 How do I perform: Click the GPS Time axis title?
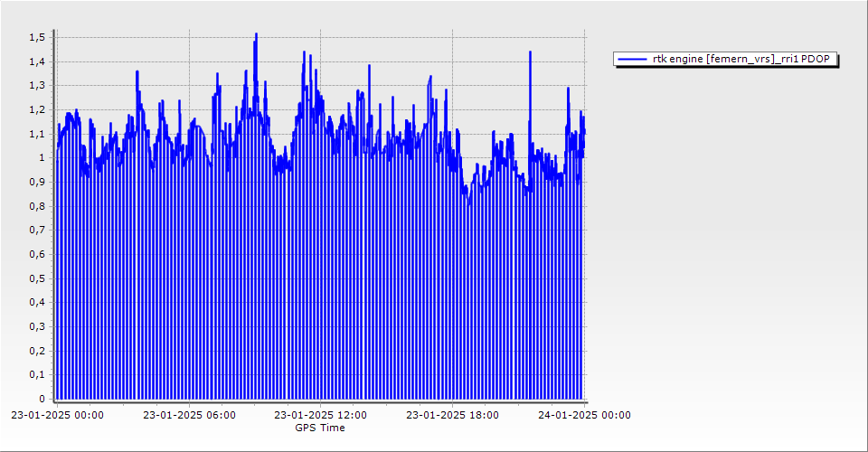click(320, 428)
